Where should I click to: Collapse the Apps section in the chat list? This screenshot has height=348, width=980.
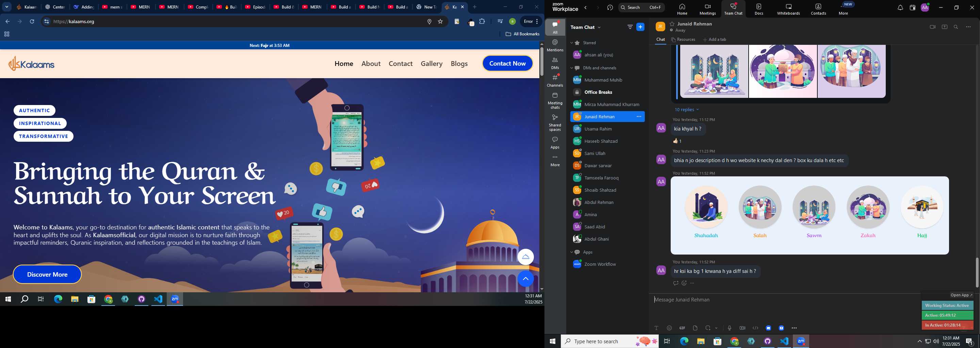pyautogui.click(x=571, y=252)
